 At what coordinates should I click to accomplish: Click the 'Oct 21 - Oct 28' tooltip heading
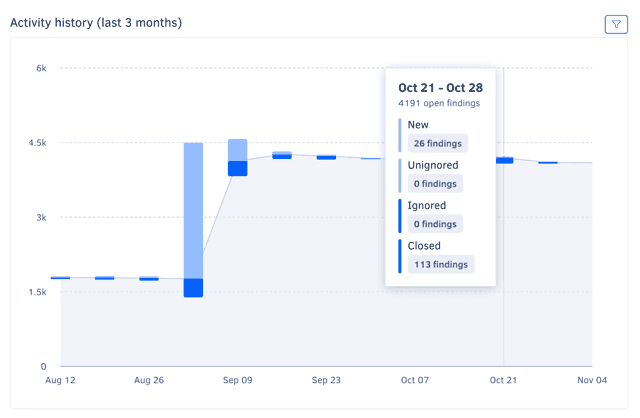(x=440, y=86)
